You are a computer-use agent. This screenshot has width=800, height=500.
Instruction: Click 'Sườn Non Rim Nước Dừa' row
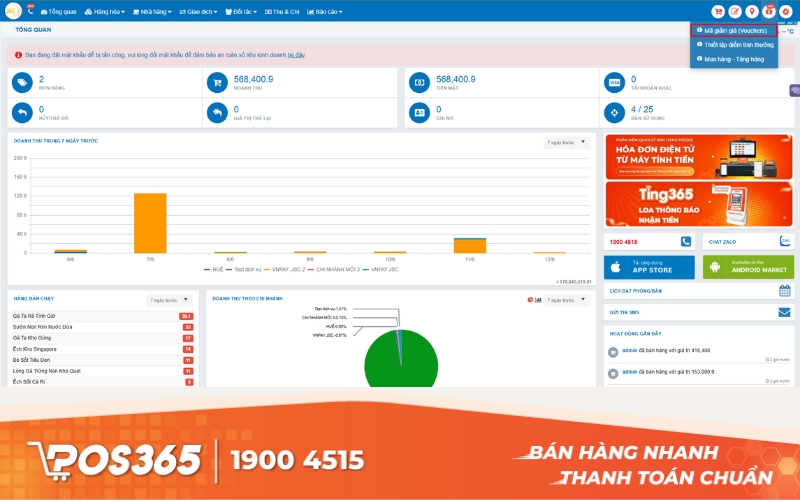[103, 327]
